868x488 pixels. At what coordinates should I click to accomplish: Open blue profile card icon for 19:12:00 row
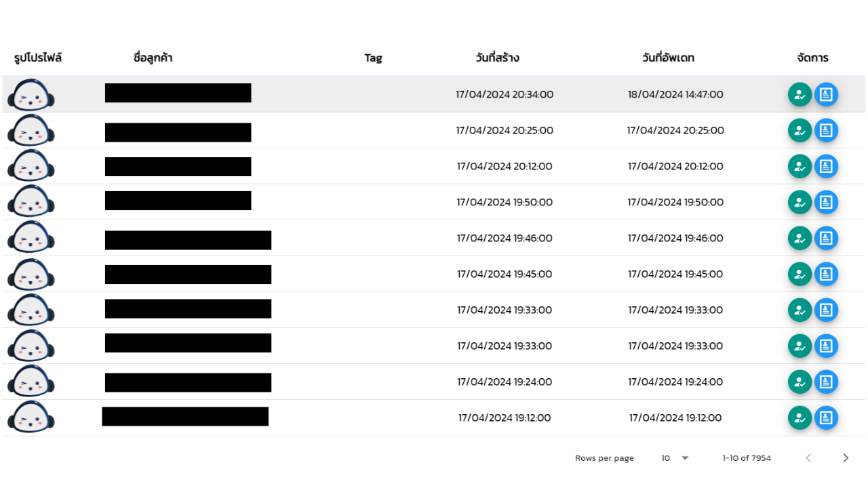point(826,418)
